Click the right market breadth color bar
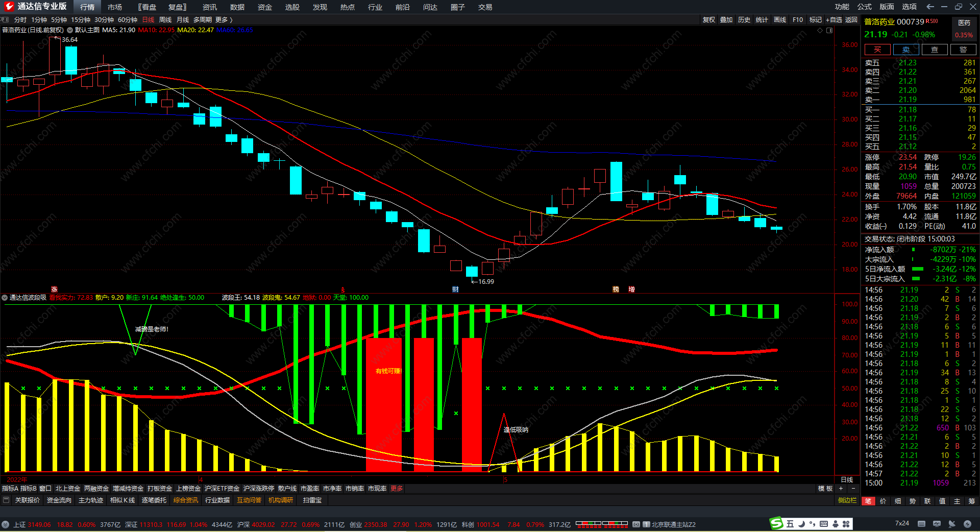This screenshot has width=980, height=532. 615,523
